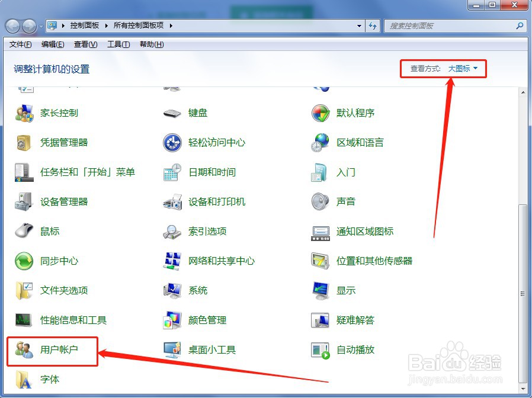Viewport: 532px width, 398px height.
Task: Open the 查看 menu
Action: (x=84, y=44)
